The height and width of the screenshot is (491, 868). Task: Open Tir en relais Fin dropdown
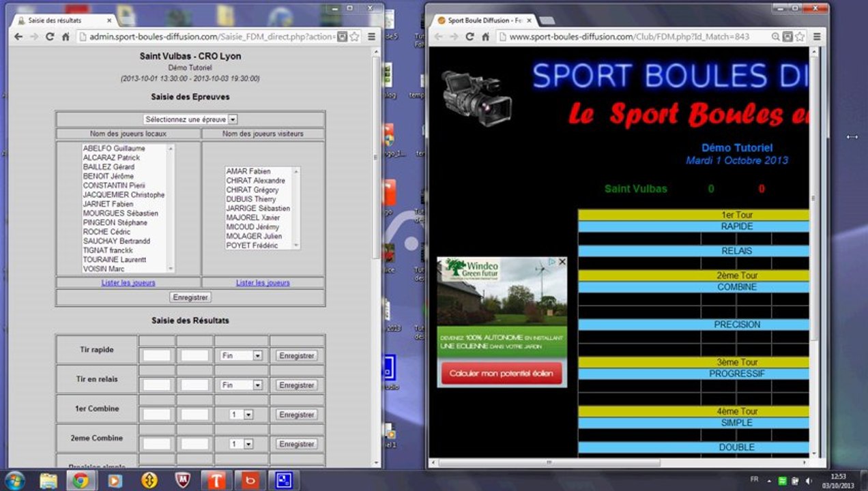point(242,385)
